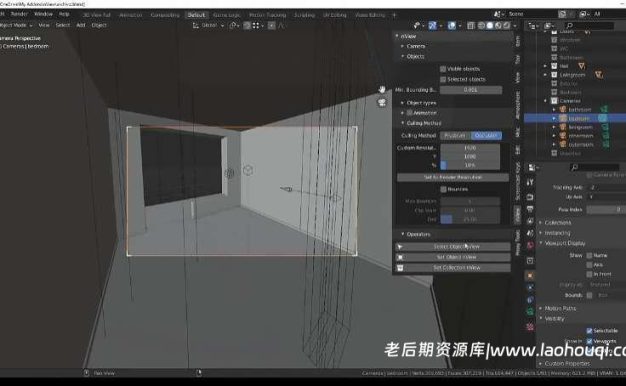Toggle the show overlays icon

pos(452,26)
